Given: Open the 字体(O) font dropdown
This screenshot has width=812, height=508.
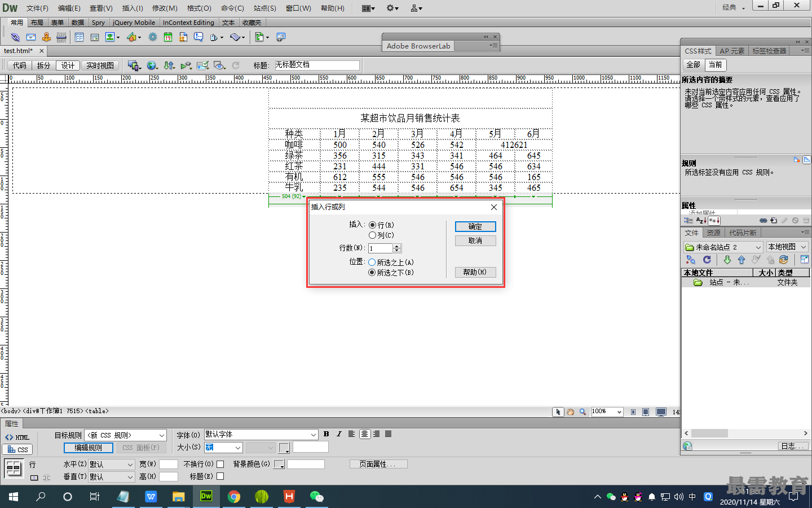Looking at the screenshot, I should click(261, 435).
